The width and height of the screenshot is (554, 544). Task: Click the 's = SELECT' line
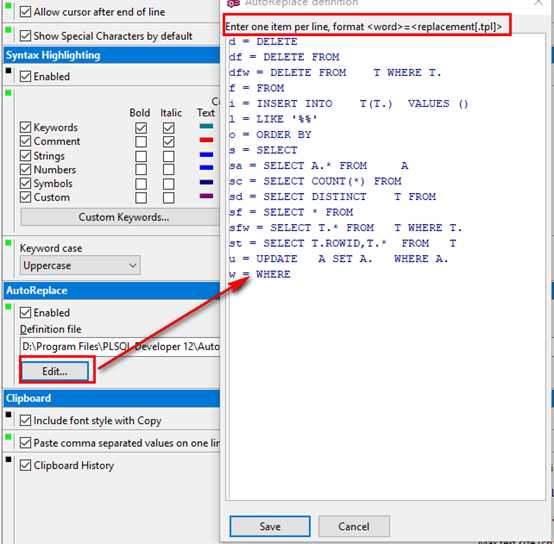263,150
